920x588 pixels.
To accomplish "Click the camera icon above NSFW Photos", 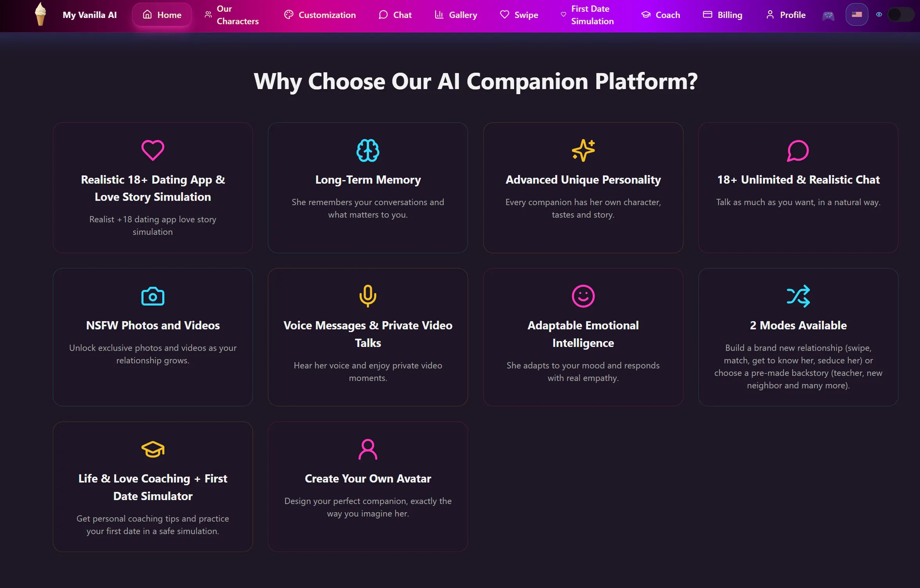I will (152, 296).
